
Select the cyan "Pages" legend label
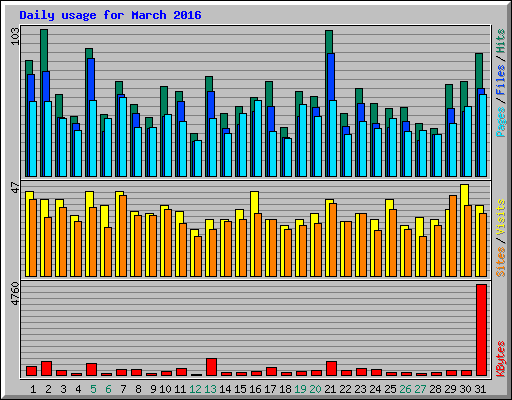[x=501, y=122]
